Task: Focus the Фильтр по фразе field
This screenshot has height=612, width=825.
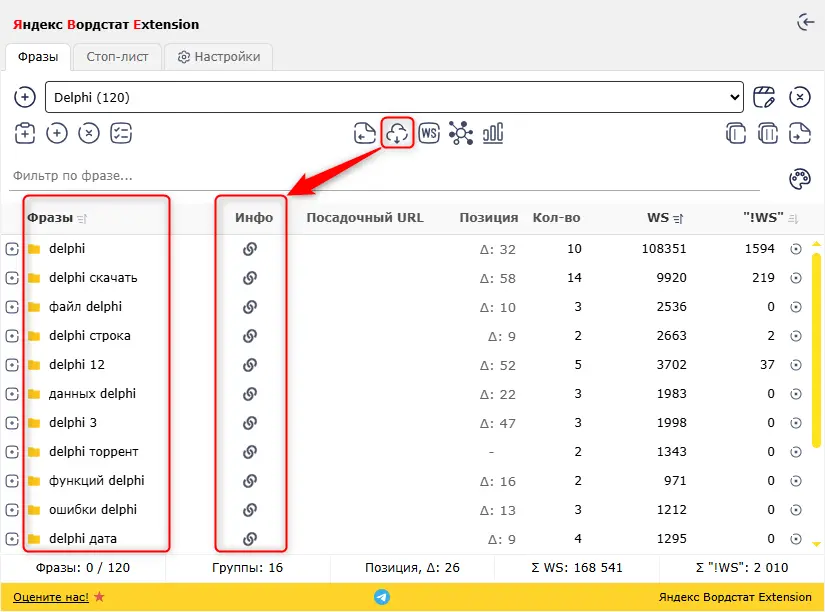Action: (x=385, y=176)
